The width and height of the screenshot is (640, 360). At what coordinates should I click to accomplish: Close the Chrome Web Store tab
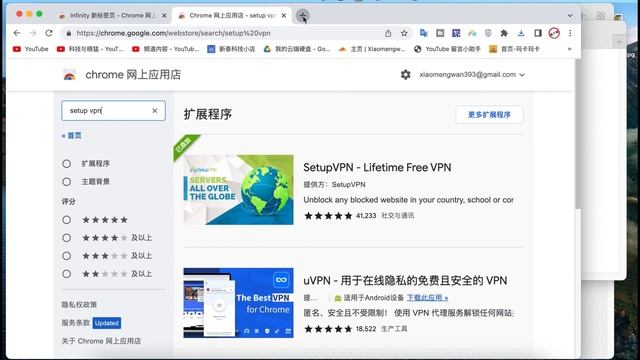coord(284,16)
